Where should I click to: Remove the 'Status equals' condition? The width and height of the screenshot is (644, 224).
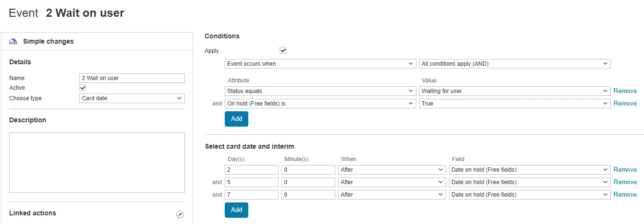click(625, 91)
